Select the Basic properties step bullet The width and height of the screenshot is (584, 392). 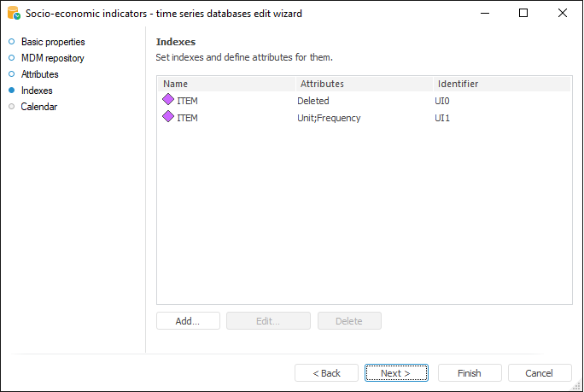[12, 42]
